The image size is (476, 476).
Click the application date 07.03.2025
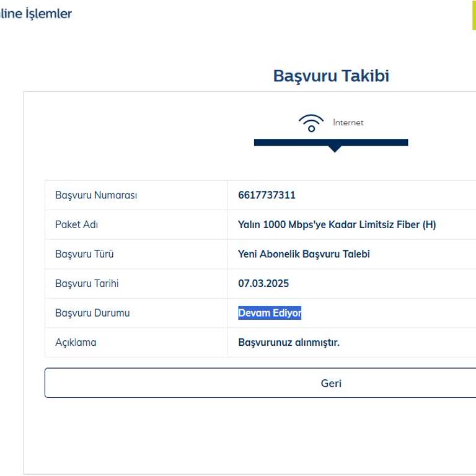coord(263,283)
